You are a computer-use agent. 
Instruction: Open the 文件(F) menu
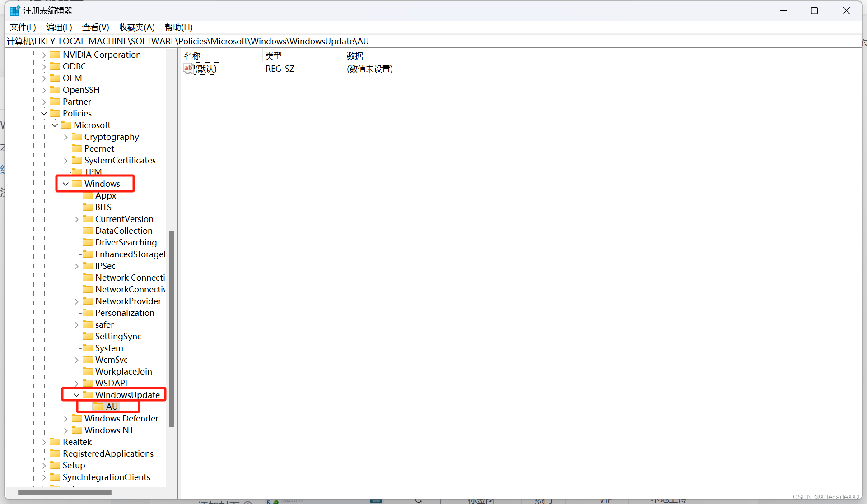[x=23, y=27]
